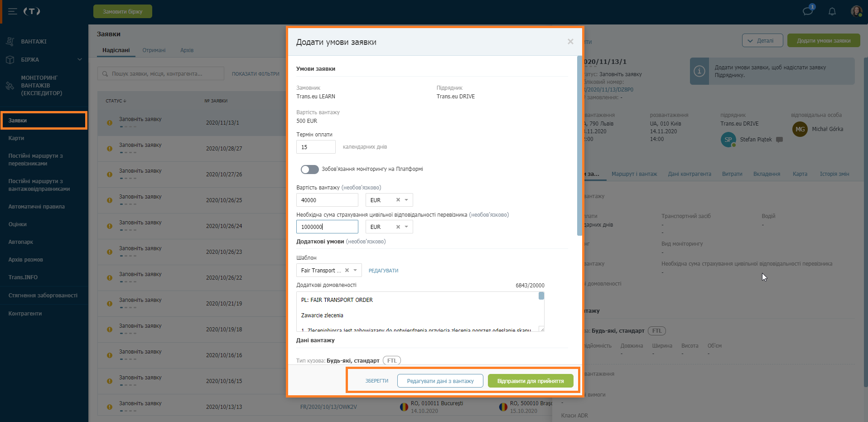Click the monitoring handshake icon
This screenshot has height=422, width=868.
click(x=10, y=86)
